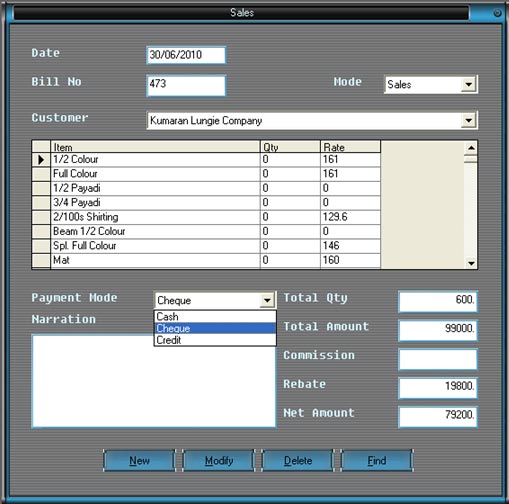Click the Commission input field
Screen dimensions: 509x504
(438, 359)
